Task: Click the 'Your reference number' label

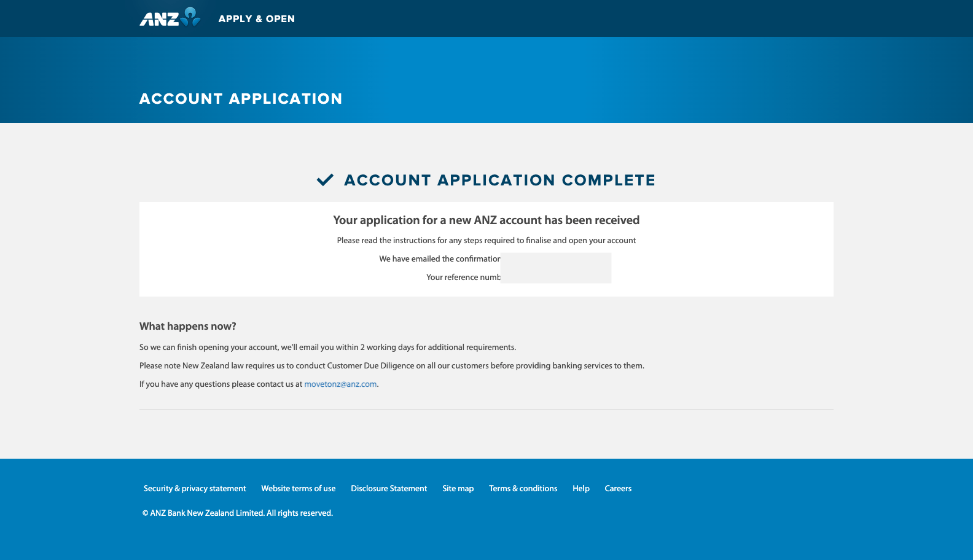Action: click(463, 278)
